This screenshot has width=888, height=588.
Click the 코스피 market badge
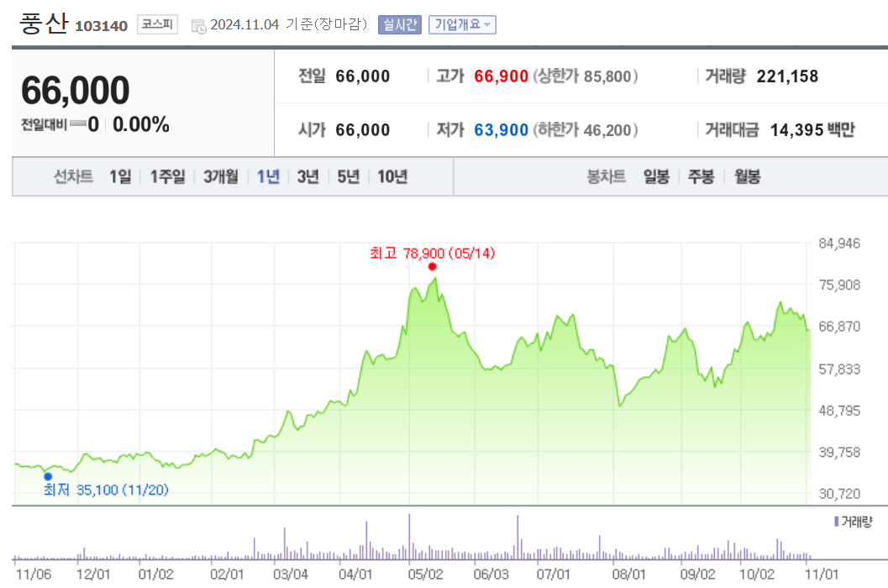157,24
